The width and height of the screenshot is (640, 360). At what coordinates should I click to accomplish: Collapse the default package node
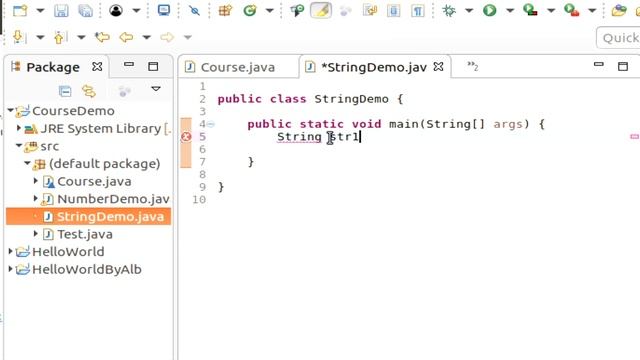(27, 163)
